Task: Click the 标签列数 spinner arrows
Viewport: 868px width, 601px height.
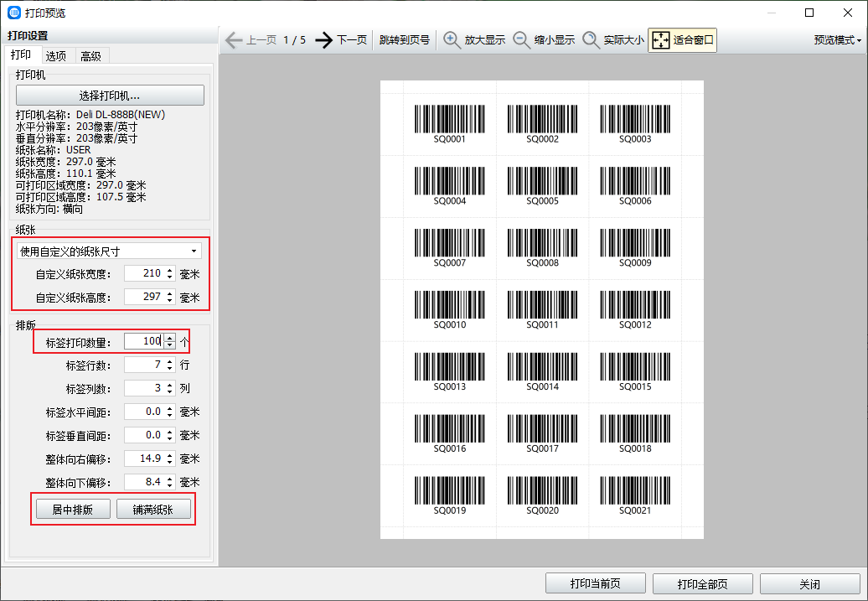Action: point(170,388)
